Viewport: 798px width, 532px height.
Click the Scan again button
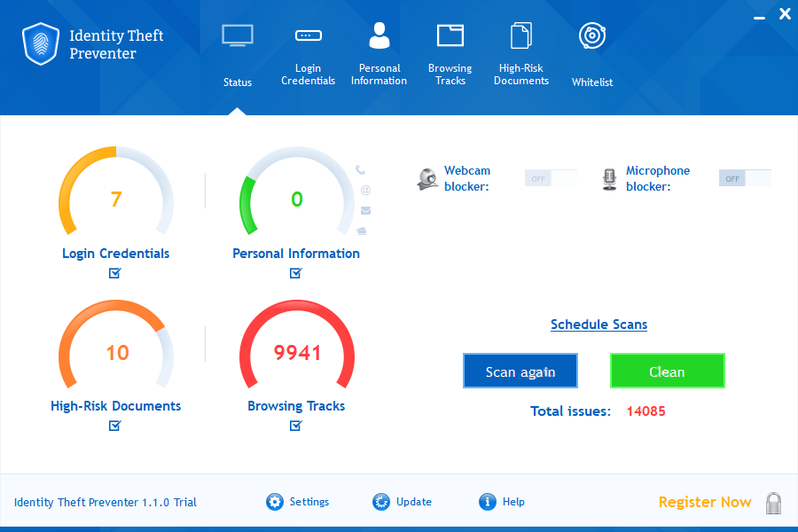tap(520, 372)
